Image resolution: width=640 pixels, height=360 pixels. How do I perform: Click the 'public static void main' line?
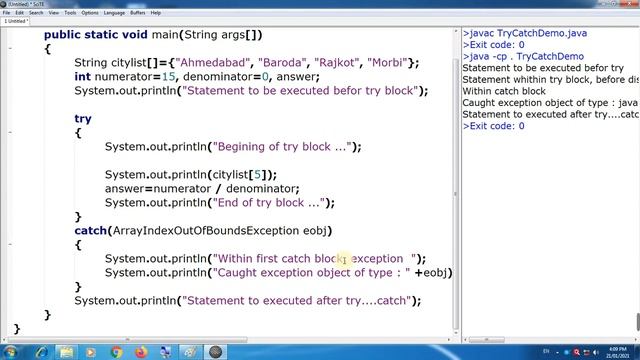153,35
